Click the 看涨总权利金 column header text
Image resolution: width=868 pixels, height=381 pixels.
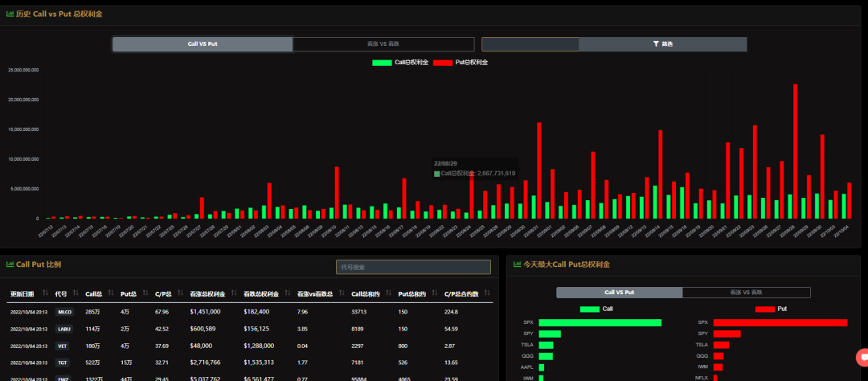pos(207,293)
